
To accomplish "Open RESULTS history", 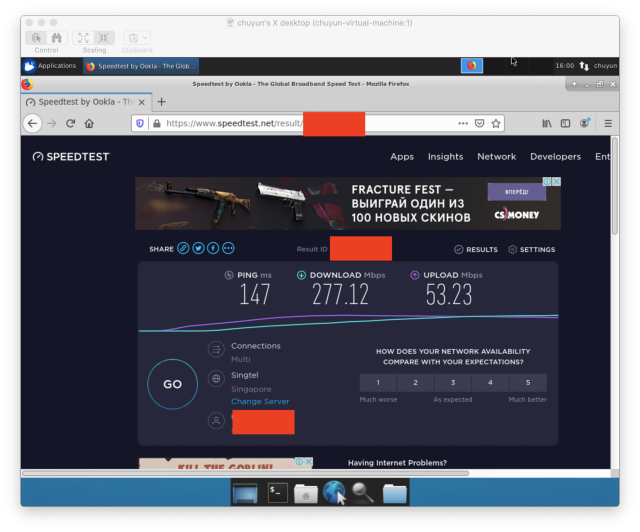I will point(476,249).
